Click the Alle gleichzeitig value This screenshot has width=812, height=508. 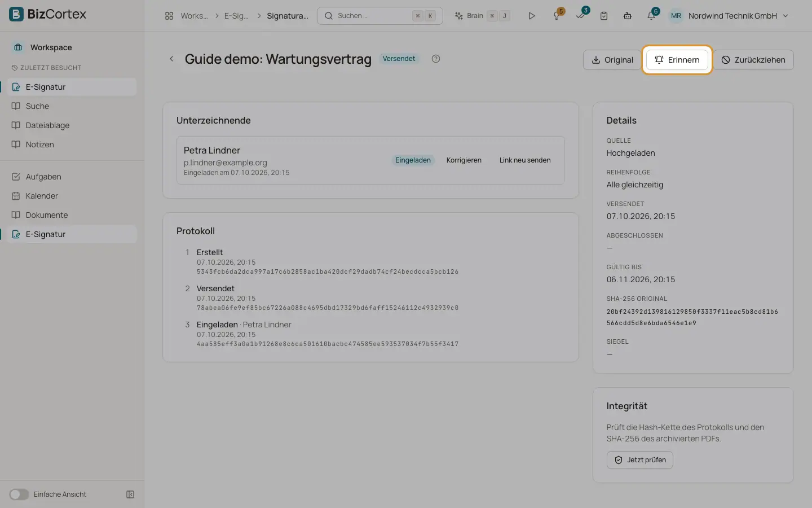(635, 185)
